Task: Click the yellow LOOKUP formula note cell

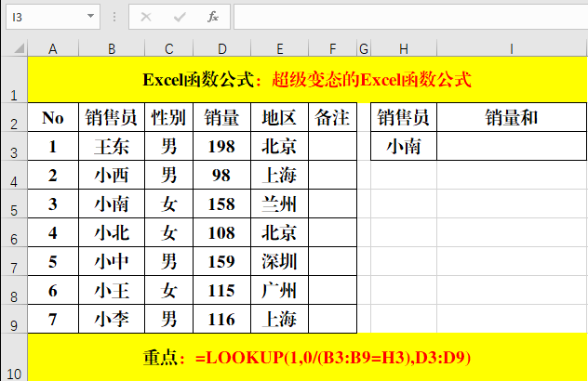Action: pyautogui.click(x=308, y=358)
